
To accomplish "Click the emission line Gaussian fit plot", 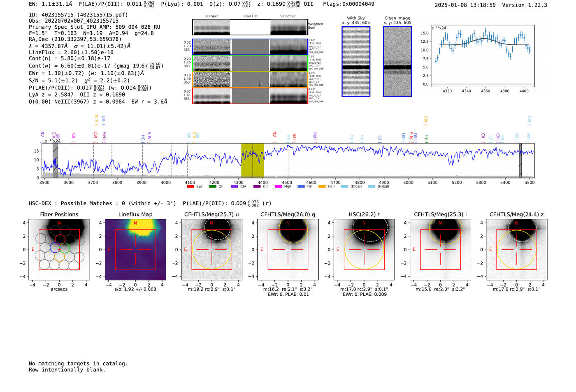I will (x=482, y=56).
